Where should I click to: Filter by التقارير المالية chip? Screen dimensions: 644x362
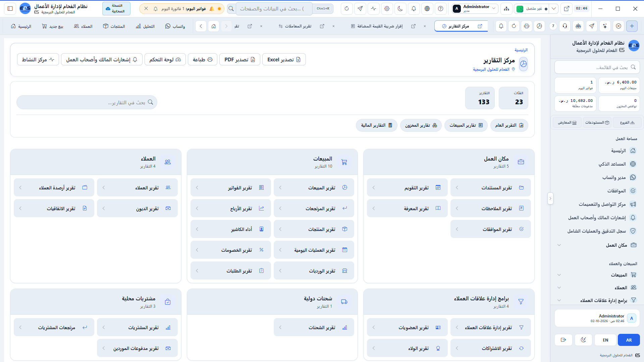pos(377,125)
